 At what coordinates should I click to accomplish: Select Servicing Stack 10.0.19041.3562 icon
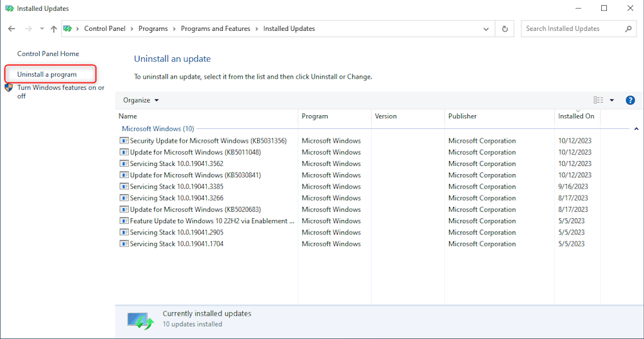click(124, 164)
